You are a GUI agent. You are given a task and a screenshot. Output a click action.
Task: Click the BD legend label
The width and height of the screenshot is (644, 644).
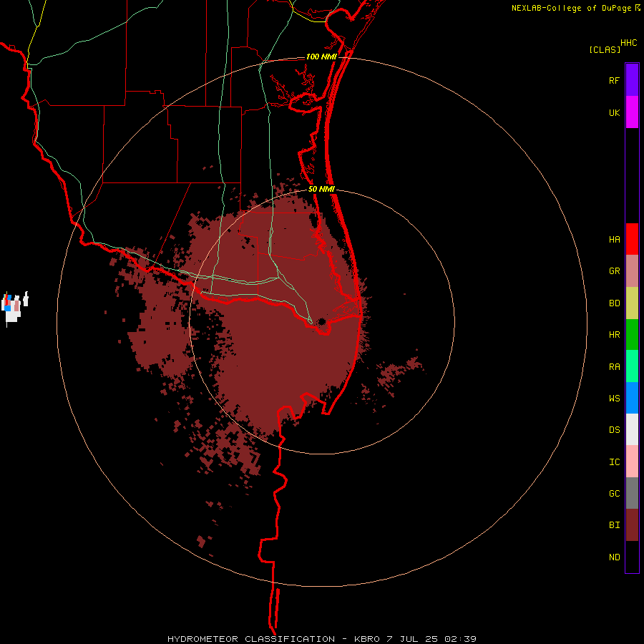pos(614,303)
